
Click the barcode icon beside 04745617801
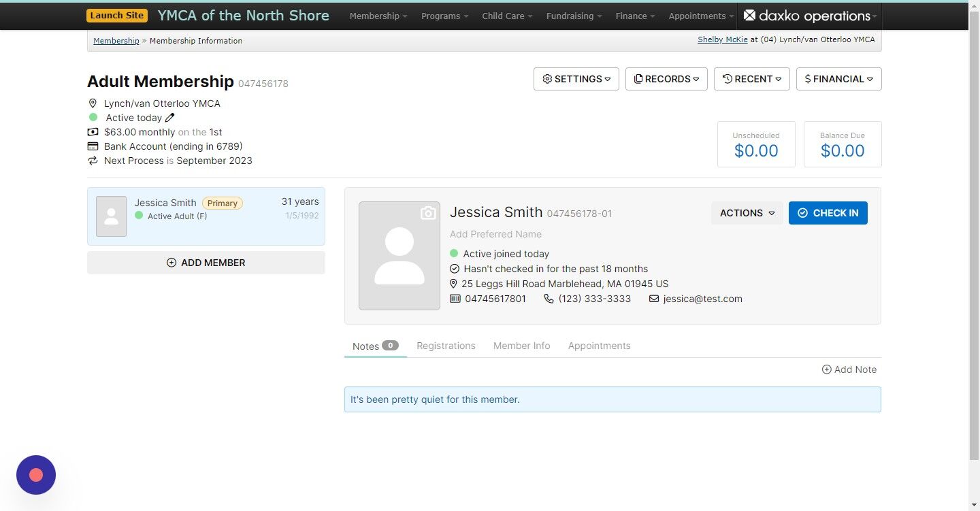click(455, 299)
